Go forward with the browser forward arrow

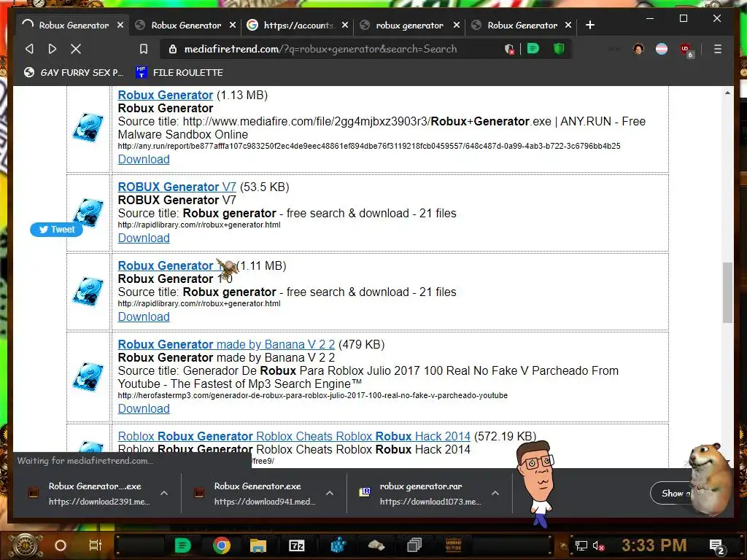pos(53,49)
